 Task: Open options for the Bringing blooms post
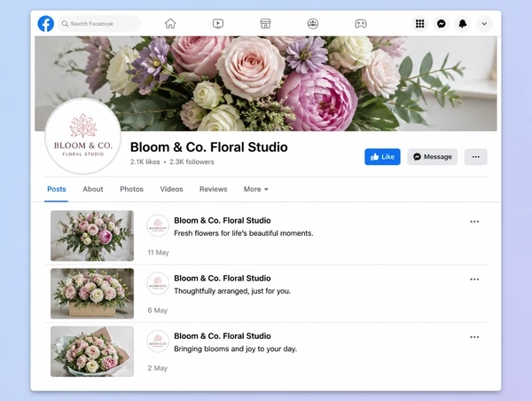click(474, 337)
